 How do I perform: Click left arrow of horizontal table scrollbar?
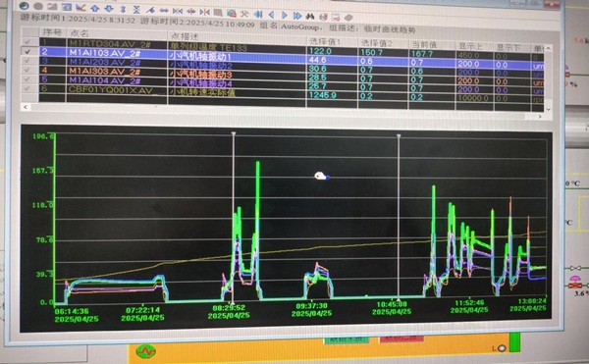click(x=26, y=107)
